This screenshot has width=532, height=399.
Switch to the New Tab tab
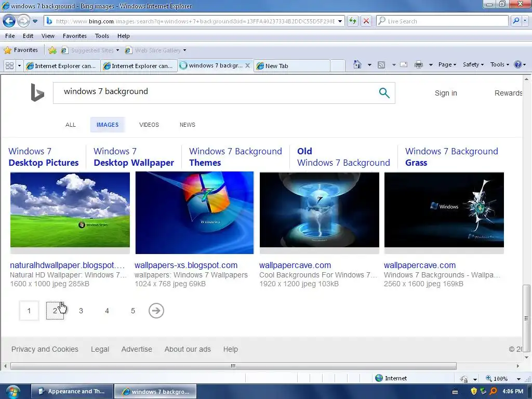click(292, 66)
